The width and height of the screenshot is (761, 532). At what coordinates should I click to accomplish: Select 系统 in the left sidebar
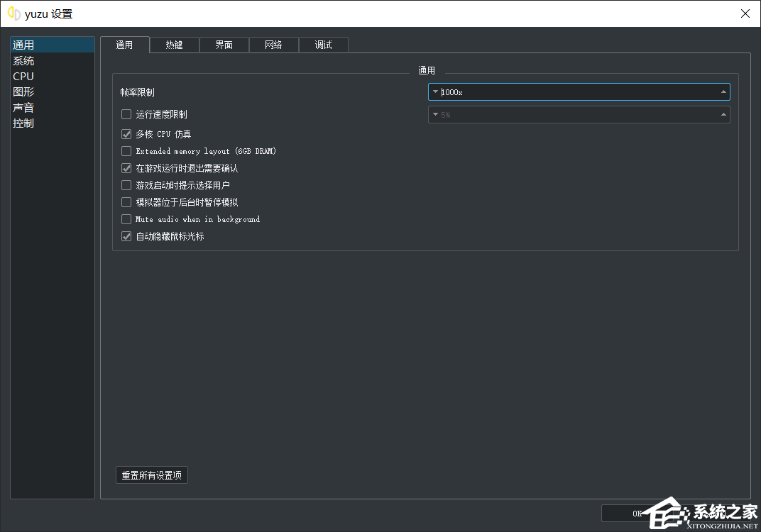pyautogui.click(x=23, y=61)
